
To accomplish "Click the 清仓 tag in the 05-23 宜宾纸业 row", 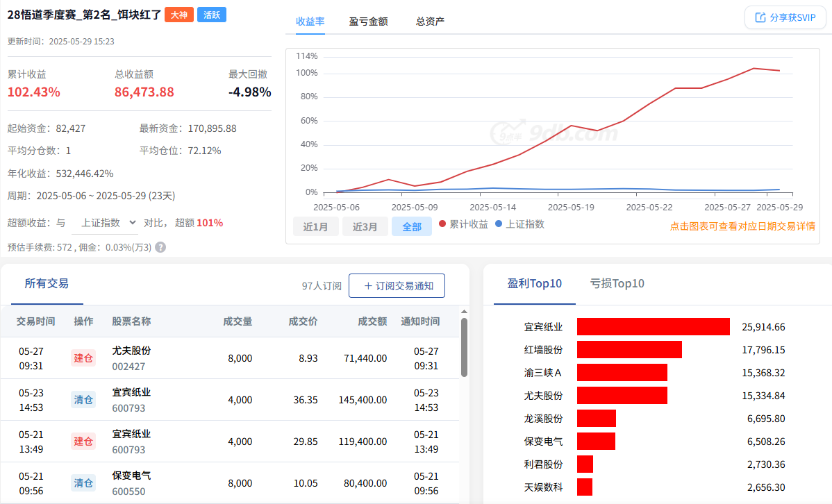I will click(x=83, y=399).
